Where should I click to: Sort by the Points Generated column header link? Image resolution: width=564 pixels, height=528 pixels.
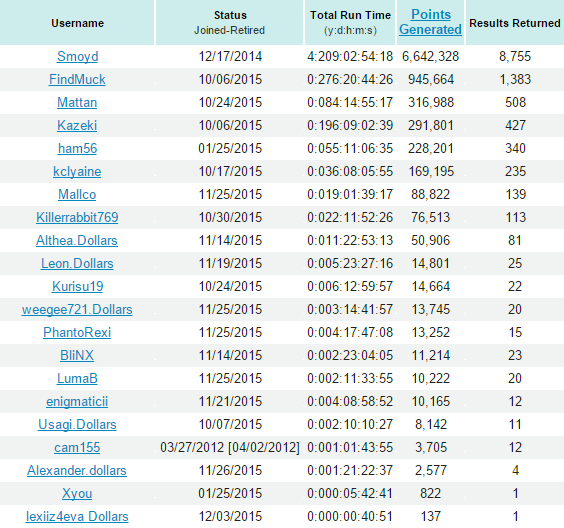(430, 22)
